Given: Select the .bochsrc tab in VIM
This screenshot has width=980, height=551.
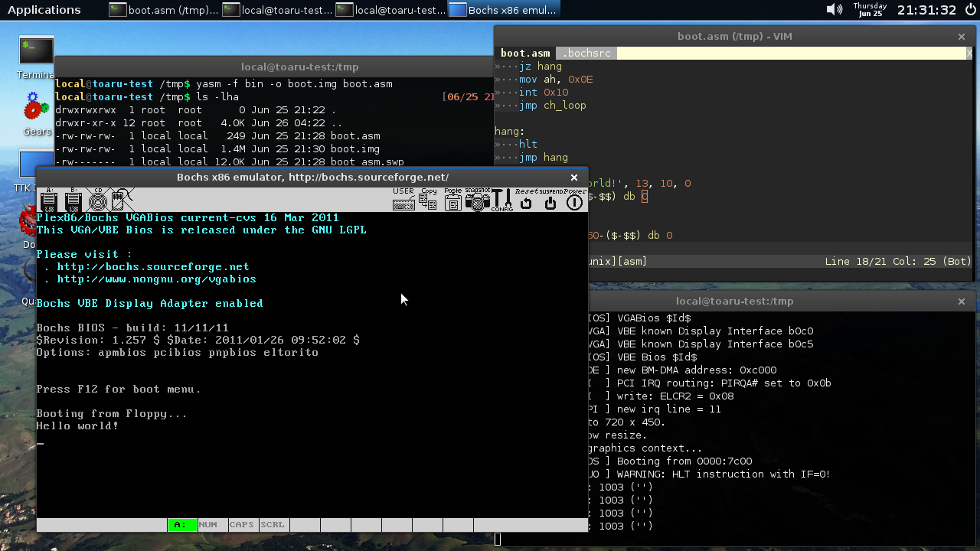Looking at the screenshot, I should coord(586,53).
